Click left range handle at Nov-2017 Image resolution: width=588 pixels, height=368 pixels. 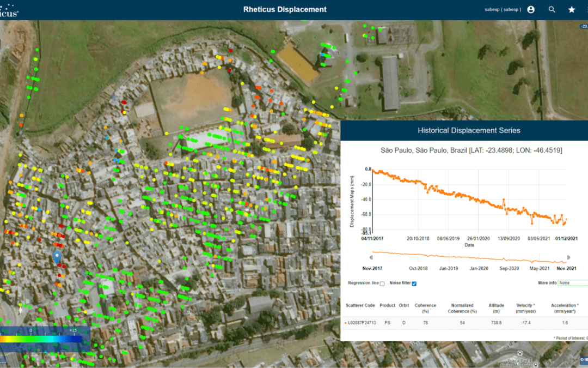click(x=371, y=257)
